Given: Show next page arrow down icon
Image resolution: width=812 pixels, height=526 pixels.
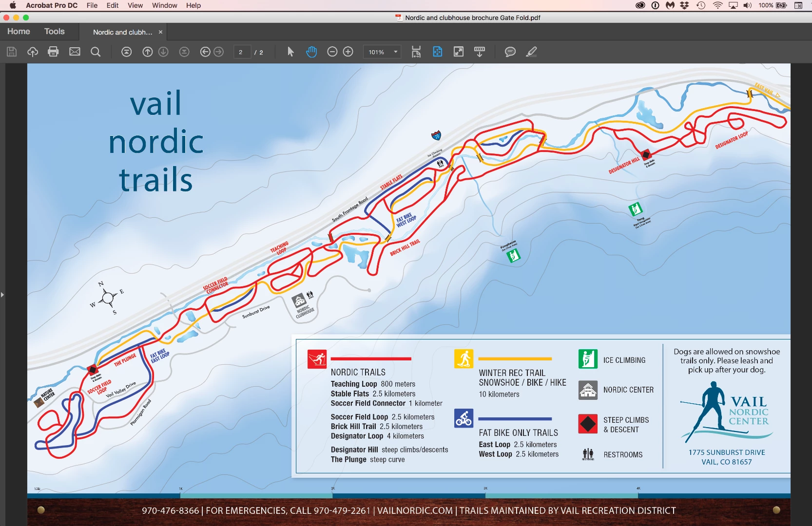Looking at the screenshot, I should (x=163, y=52).
